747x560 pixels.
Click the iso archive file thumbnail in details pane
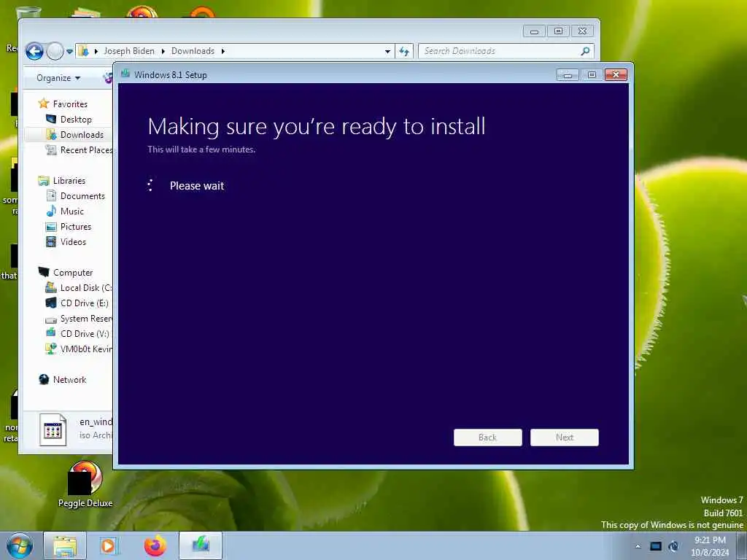tap(53, 429)
